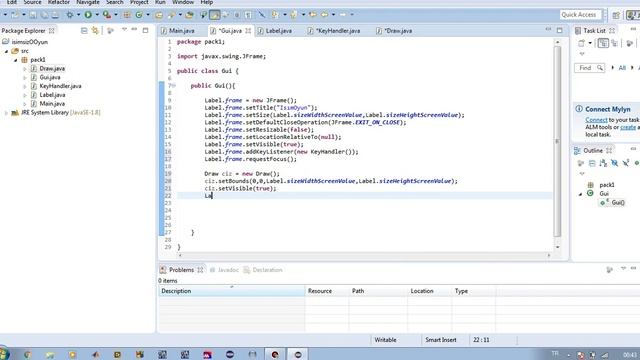Minimize the Package Explorer view
Screen dimensions: 640x360
(x=134, y=29)
